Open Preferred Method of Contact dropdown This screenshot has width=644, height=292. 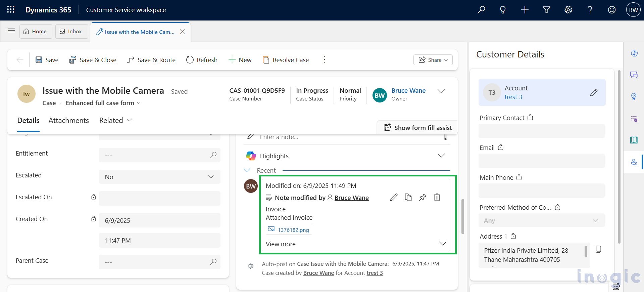pyautogui.click(x=541, y=220)
